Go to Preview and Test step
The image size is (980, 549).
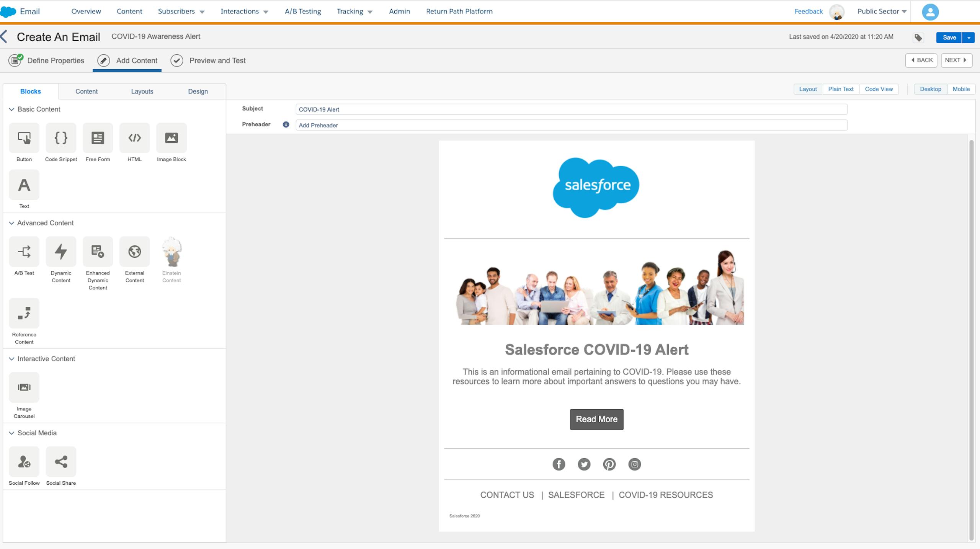tap(208, 60)
